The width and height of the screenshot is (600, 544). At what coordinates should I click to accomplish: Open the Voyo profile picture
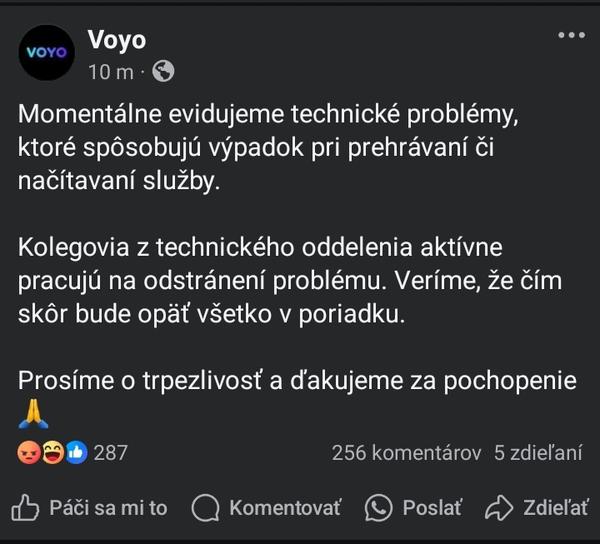tap(47, 52)
